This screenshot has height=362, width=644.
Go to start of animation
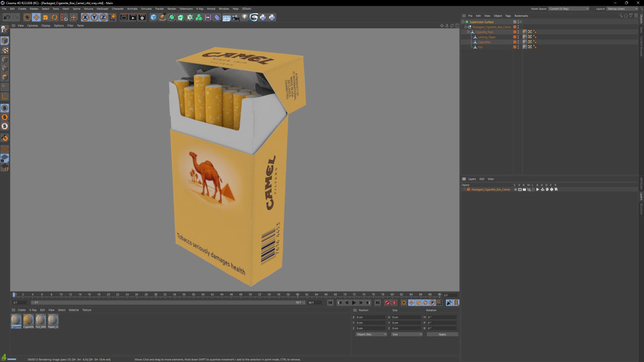click(330, 303)
